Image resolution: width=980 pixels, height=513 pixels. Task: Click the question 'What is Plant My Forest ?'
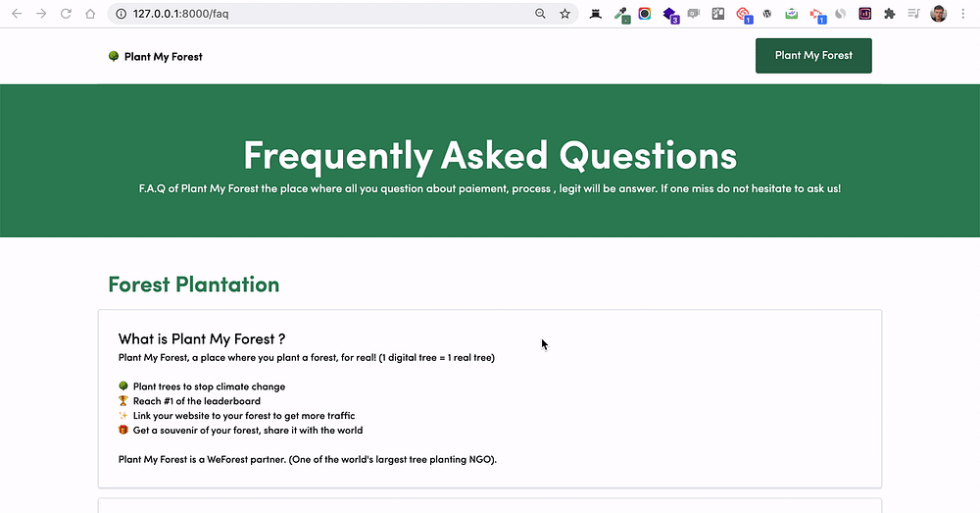[202, 339]
